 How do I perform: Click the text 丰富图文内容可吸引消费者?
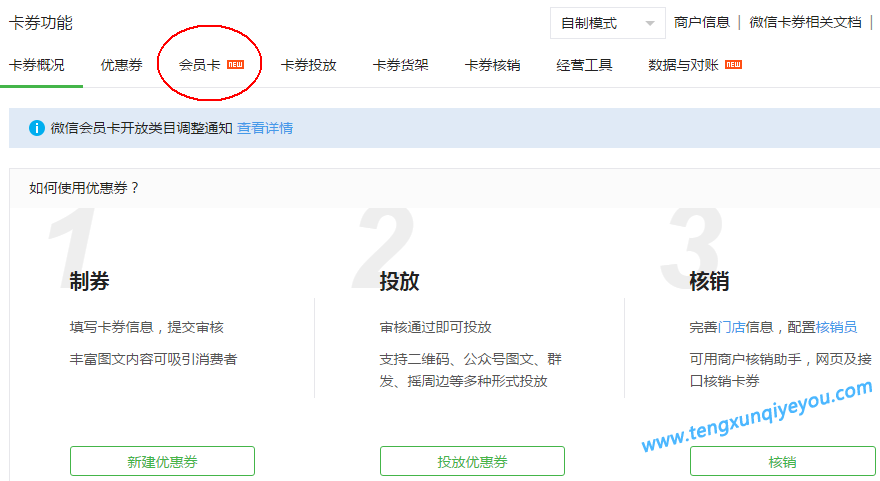point(153,359)
